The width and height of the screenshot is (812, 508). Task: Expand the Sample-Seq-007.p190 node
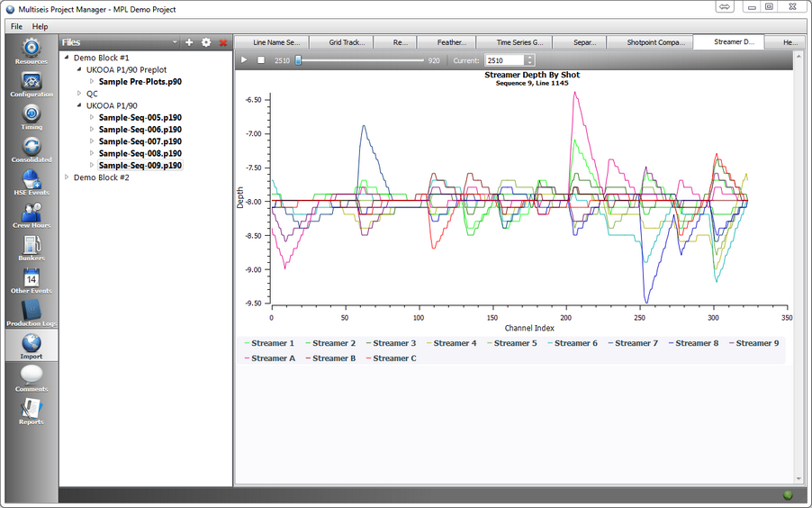pos(92,141)
